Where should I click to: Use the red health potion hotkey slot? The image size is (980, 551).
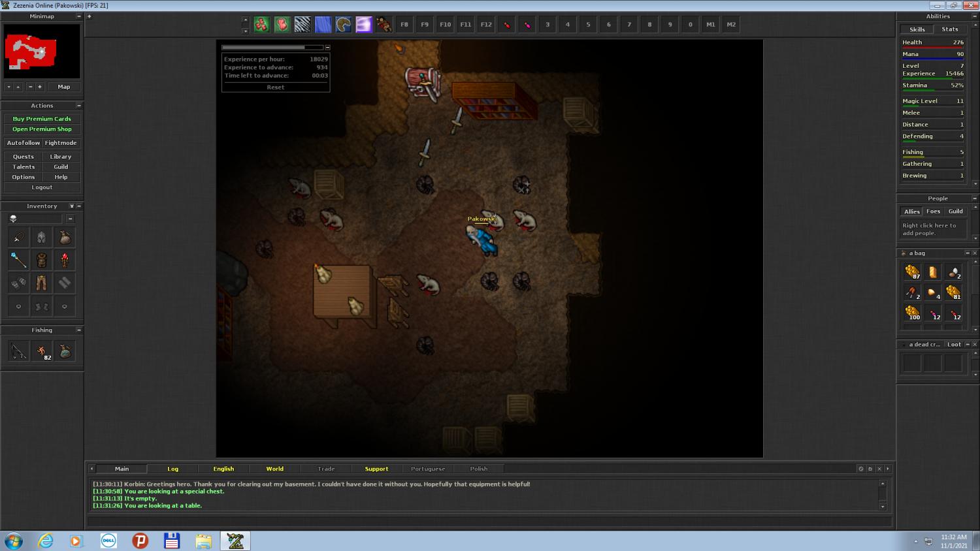point(506,25)
